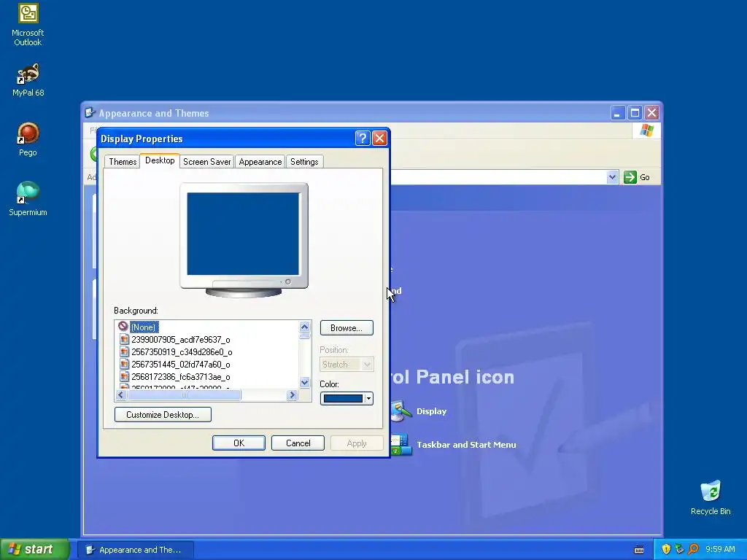This screenshot has width=747, height=560.
Task: Close the Appearance and Themes window
Action: [651, 113]
